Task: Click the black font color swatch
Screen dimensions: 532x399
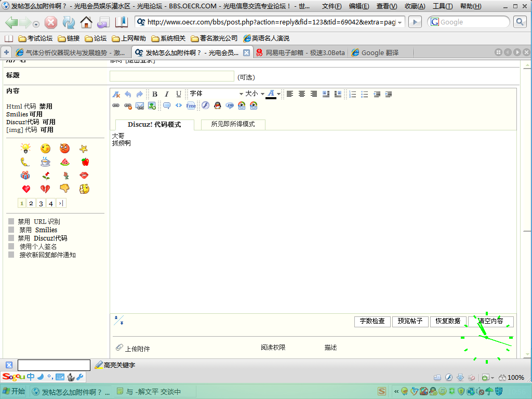Action: (x=271, y=98)
